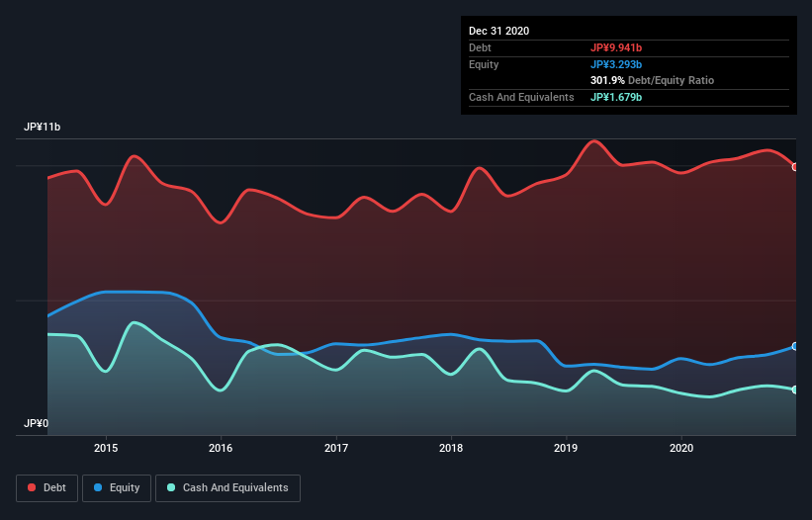812x520 pixels.
Task: Click the 301.9% Debt/Equity Ratio text
Action: [652, 80]
